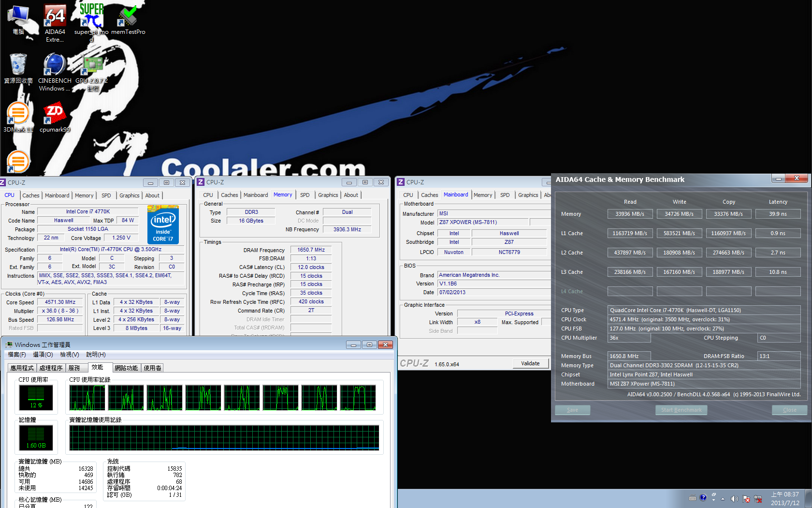Open the 資源回收筒 recycle bin icon
The image size is (812, 508).
click(x=18, y=68)
